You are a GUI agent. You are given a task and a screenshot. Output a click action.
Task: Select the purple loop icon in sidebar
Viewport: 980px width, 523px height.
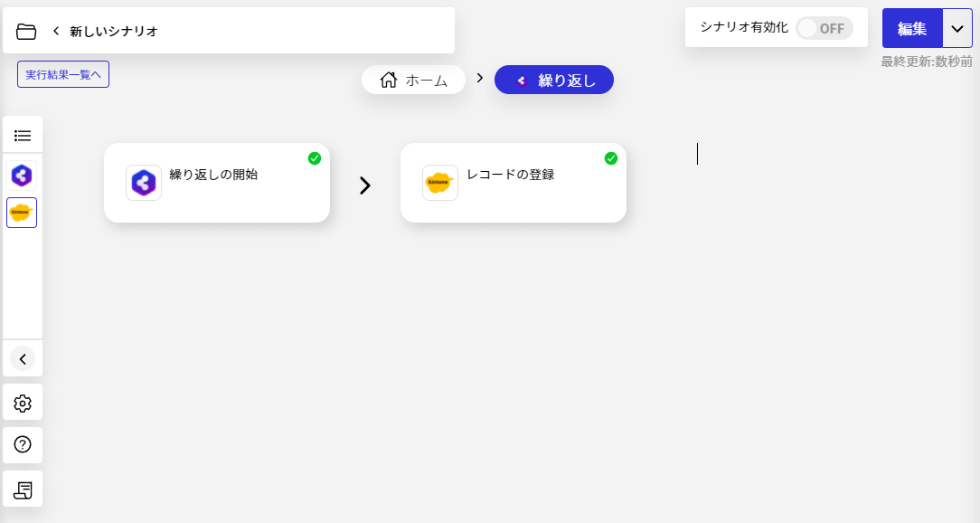coord(22,176)
